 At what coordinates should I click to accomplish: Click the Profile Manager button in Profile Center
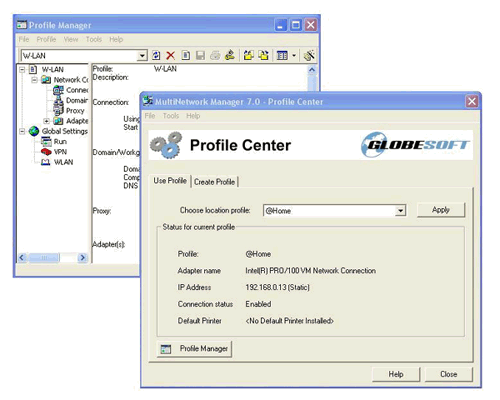tap(194, 349)
